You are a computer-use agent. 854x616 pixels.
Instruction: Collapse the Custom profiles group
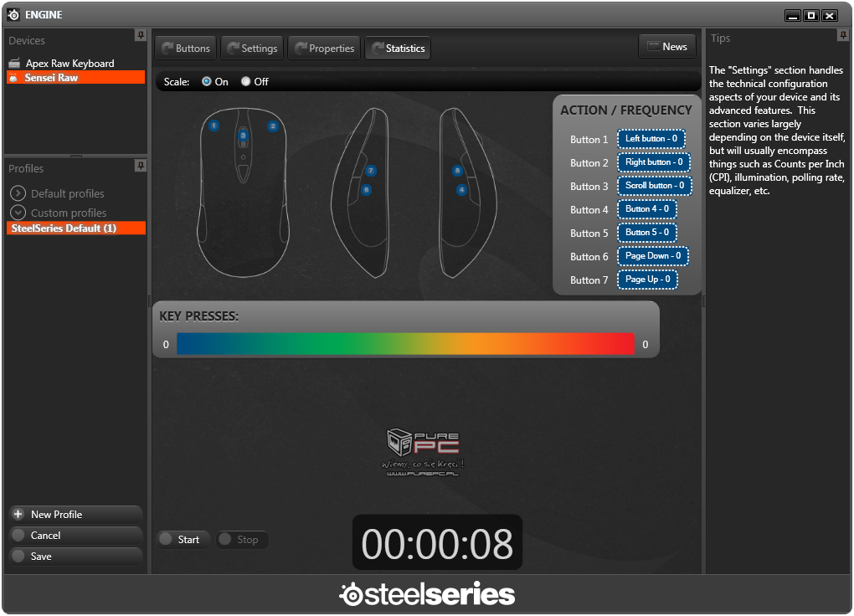(18, 212)
